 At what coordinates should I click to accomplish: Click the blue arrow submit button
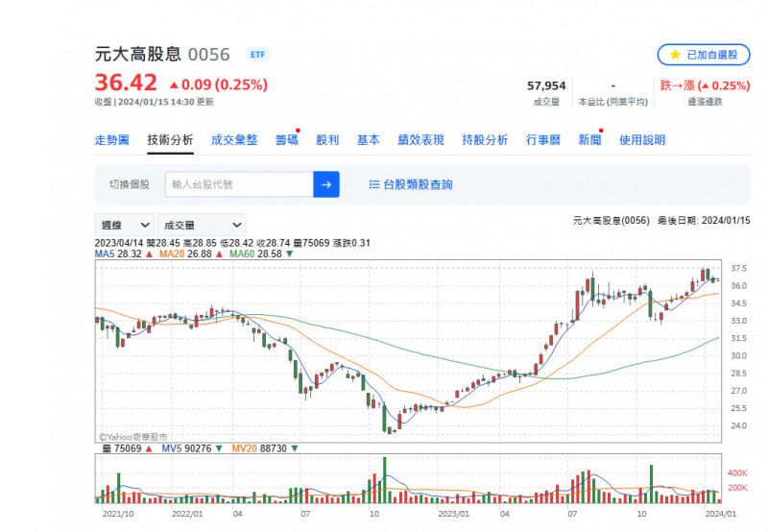tap(326, 184)
